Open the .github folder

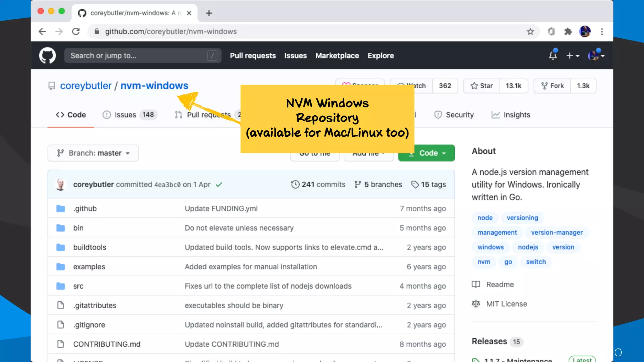(85, 209)
